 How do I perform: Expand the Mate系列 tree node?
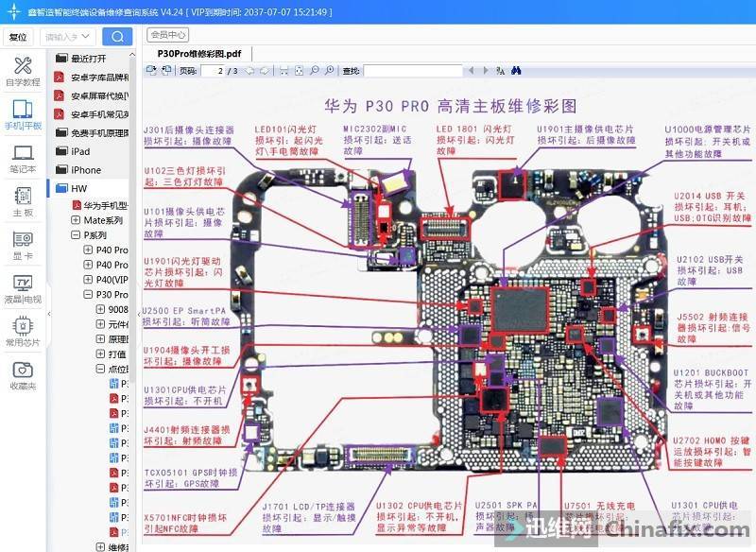tap(76, 220)
